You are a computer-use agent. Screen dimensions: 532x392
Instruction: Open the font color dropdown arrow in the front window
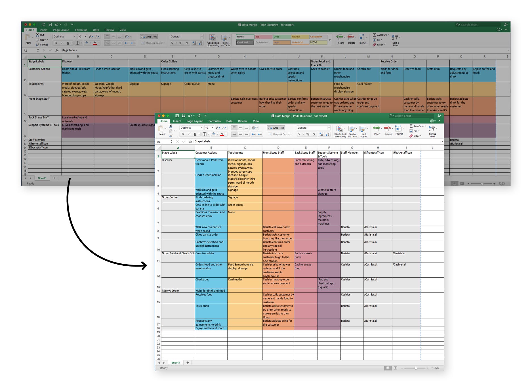click(x=226, y=134)
